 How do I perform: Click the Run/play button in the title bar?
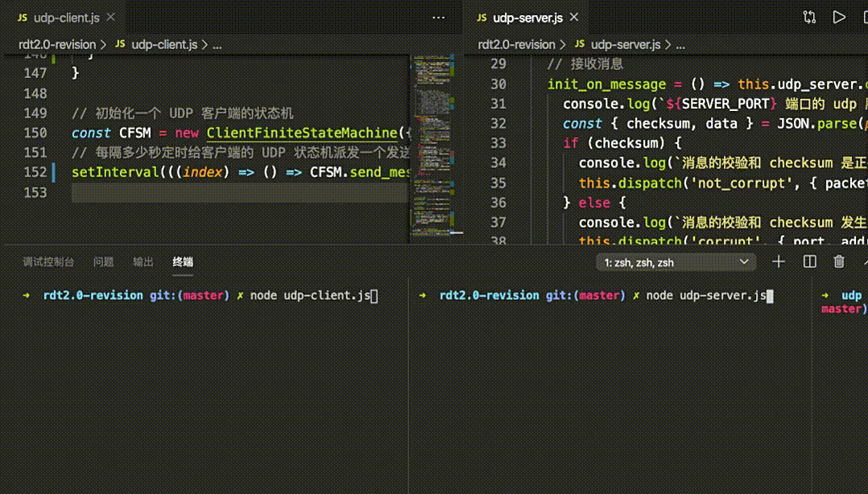pos(839,16)
